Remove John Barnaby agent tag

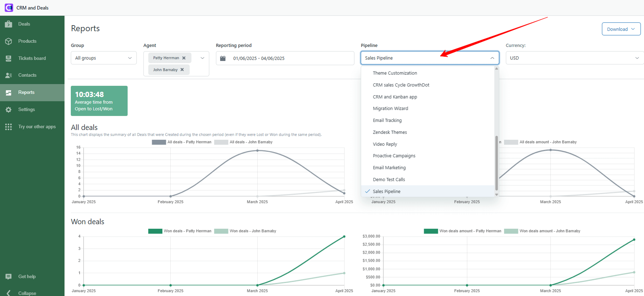[x=182, y=70]
